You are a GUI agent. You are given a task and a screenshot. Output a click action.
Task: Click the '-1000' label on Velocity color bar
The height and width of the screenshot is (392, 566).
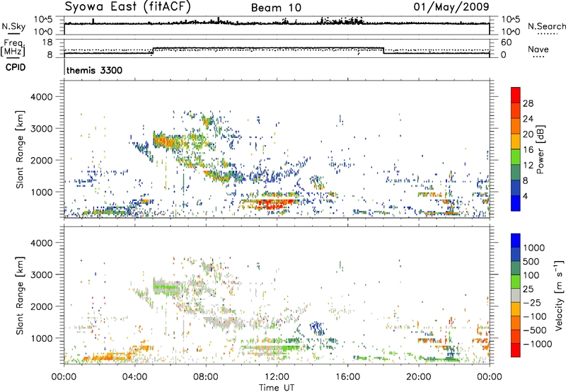pos(537,344)
